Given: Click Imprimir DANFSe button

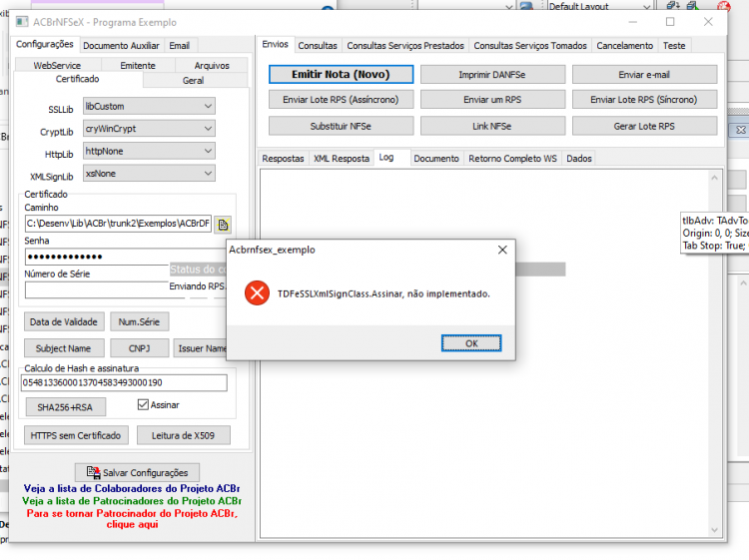Looking at the screenshot, I should click(x=492, y=75).
